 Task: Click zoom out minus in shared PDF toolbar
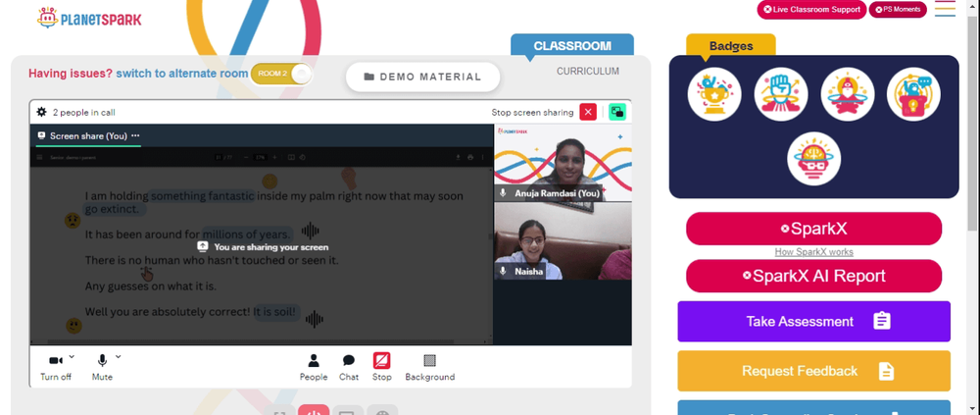(246, 157)
